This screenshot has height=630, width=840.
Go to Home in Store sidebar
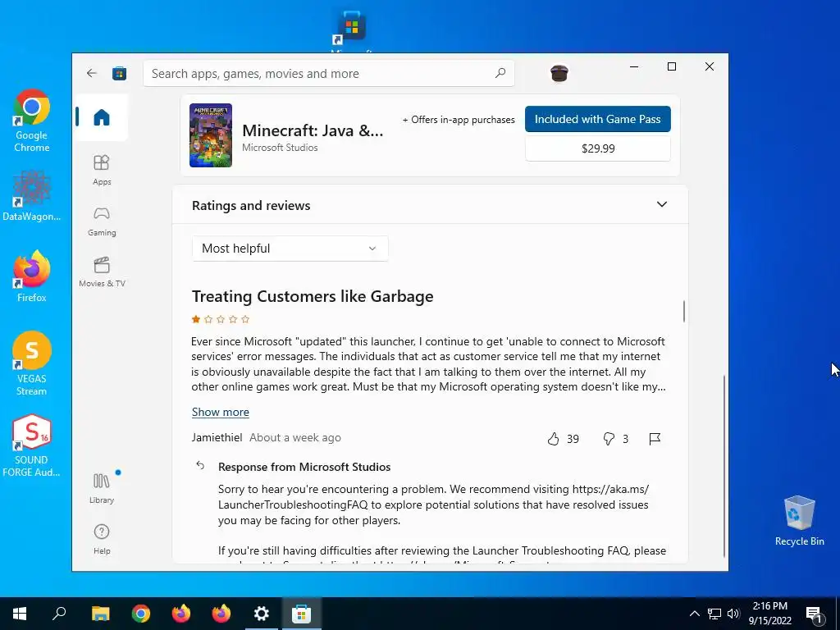click(x=101, y=117)
